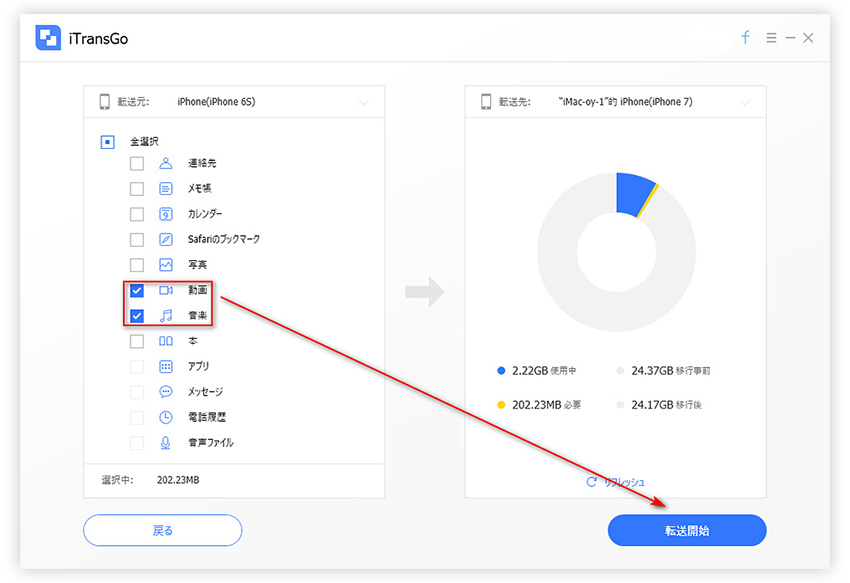The width and height of the screenshot is (850, 583).
Task: Click the books (本) icon
Action: point(166,341)
